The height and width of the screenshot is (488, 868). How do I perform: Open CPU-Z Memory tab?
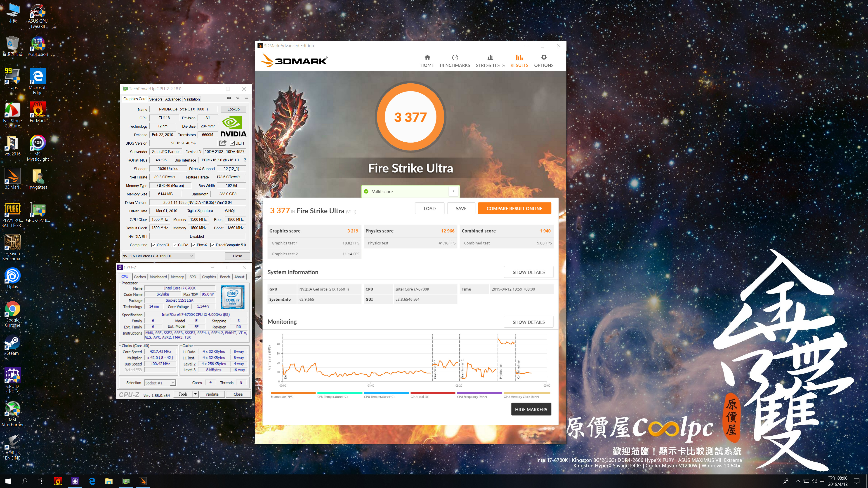point(177,277)
